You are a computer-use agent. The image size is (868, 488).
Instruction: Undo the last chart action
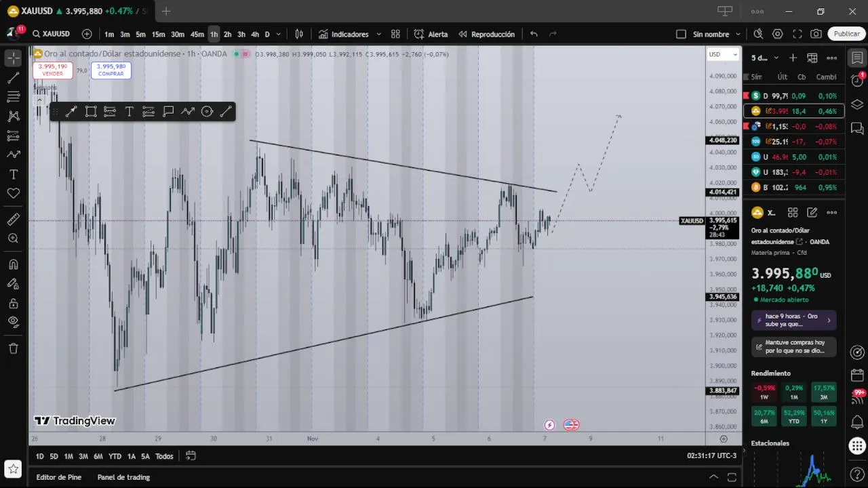[534, 34]
